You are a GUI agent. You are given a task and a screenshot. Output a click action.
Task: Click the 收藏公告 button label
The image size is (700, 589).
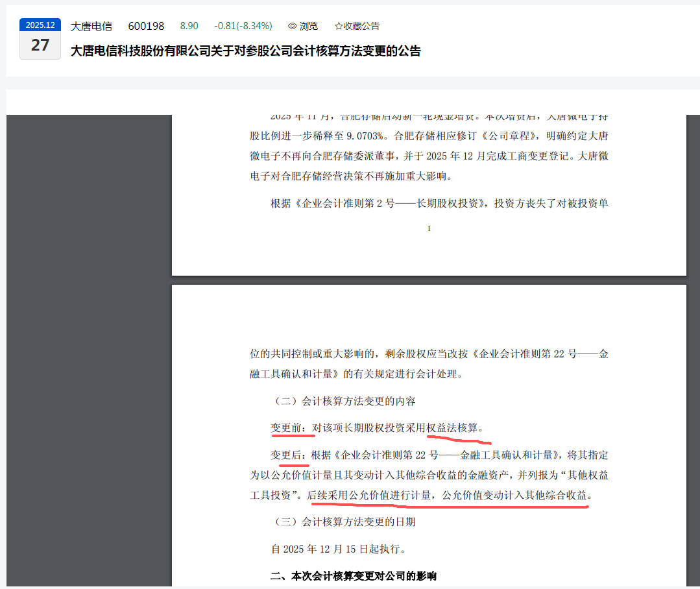click(361, 26)
